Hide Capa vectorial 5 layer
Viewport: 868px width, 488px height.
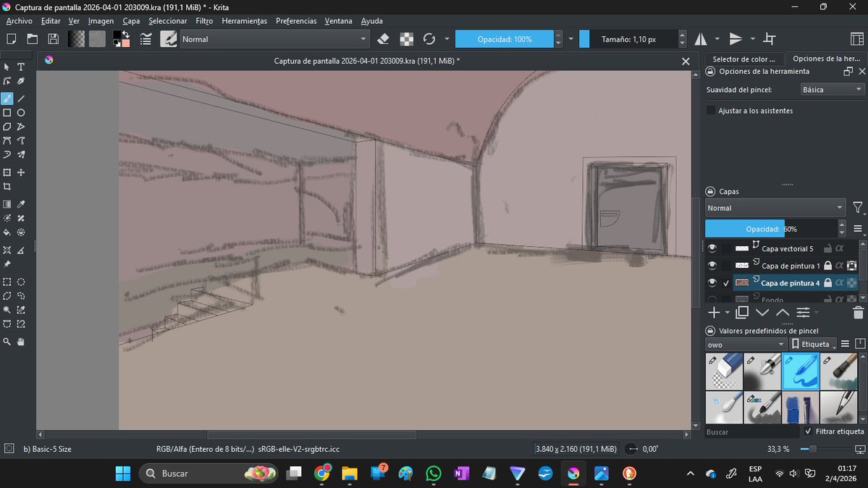[712, 248]
